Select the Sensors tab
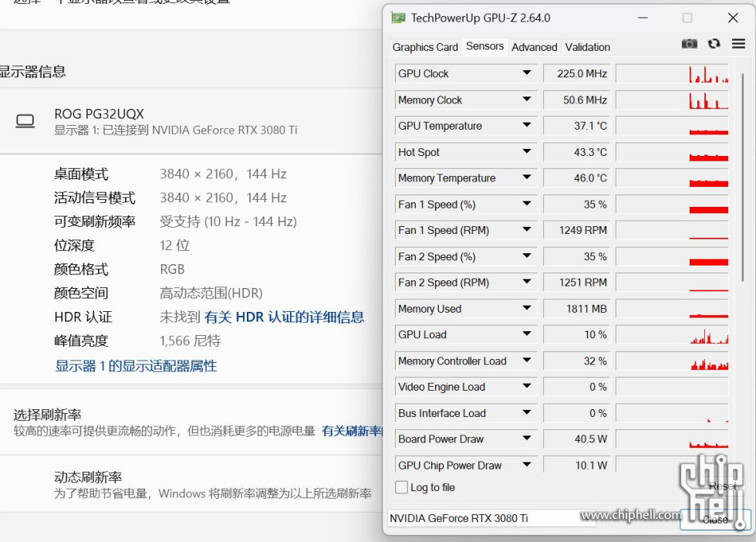 (x=484, y=46)
